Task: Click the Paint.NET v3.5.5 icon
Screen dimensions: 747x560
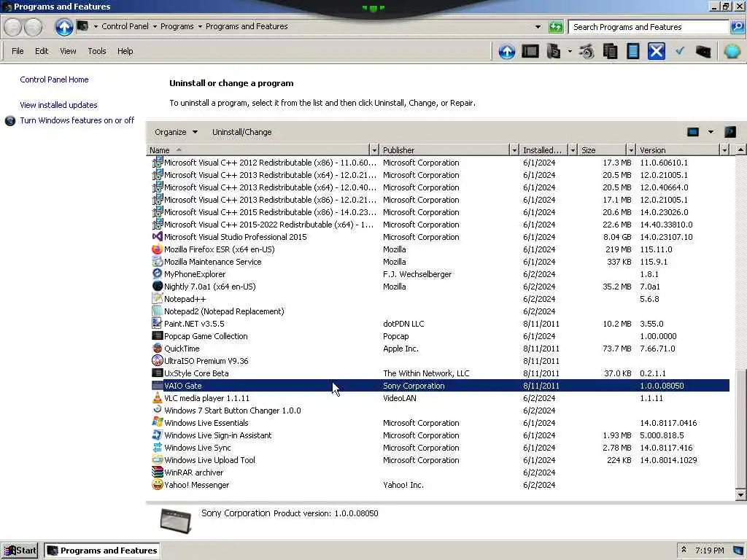Action: 158,323
